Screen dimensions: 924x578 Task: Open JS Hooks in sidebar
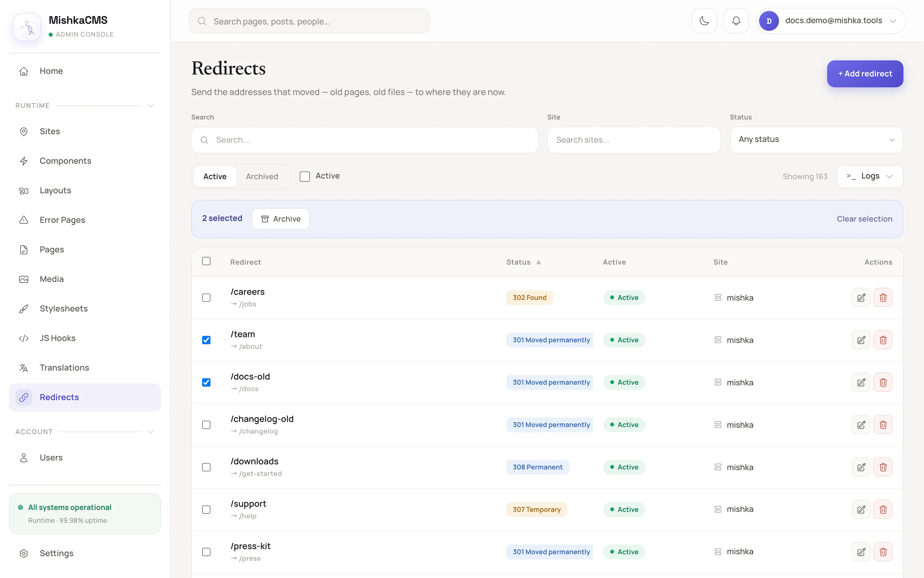pyautogui.click(x=85, y=338)
